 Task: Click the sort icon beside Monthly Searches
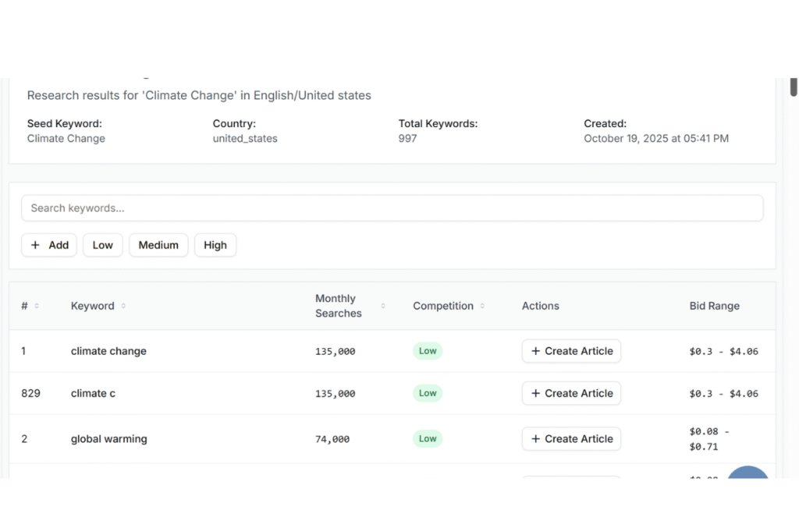coord(382,306)
